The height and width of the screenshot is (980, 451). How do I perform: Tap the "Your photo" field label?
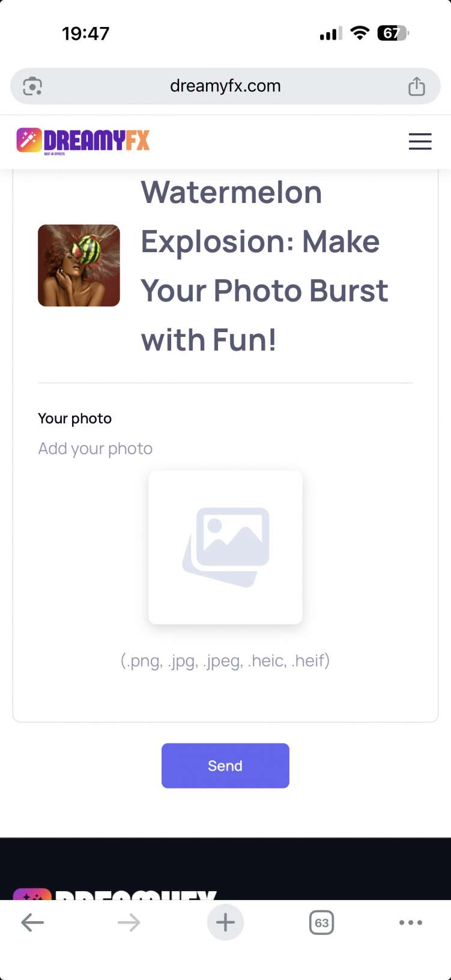[74, 419]
